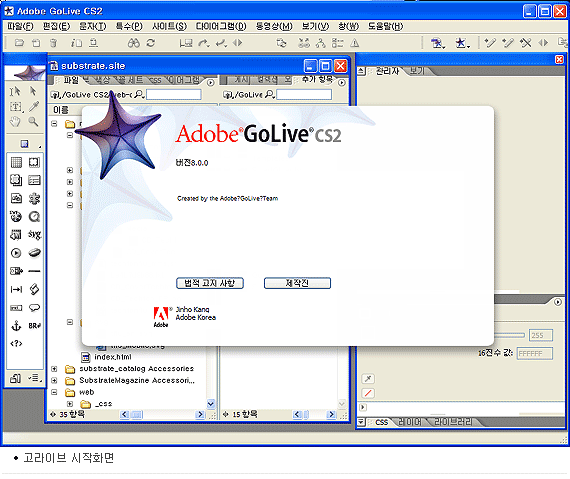Pick the horizontal Line object icon

click(34, 271)
